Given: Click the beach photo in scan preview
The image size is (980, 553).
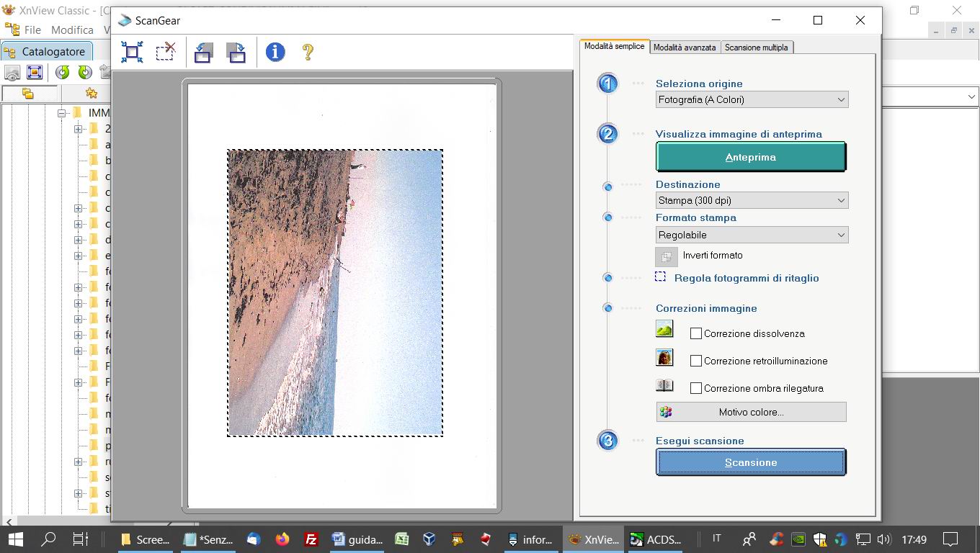Looking at the screenshot, I should coord(335,292).
